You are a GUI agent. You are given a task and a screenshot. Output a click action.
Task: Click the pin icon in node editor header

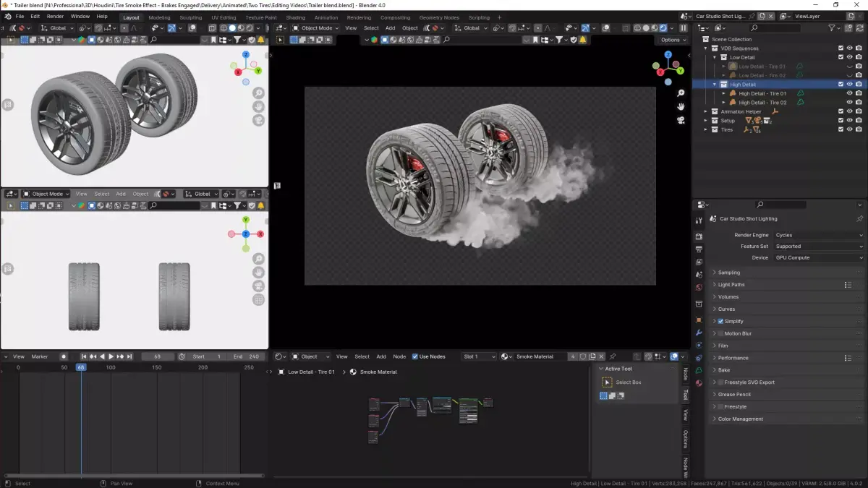[x=613, y=356]
